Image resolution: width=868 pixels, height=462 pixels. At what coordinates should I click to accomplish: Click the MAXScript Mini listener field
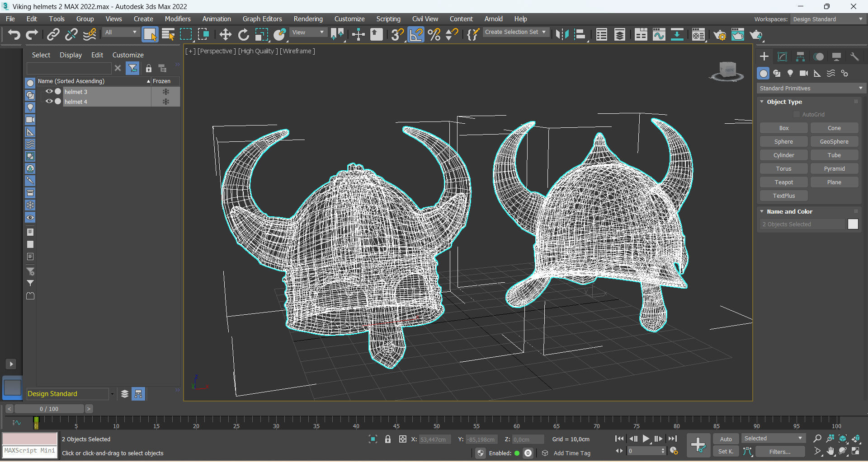(x=30, y=451)
